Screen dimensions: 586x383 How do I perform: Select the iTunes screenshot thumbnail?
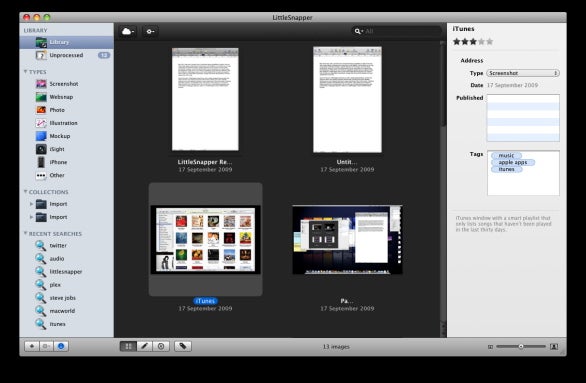click(x=206, y=239)
